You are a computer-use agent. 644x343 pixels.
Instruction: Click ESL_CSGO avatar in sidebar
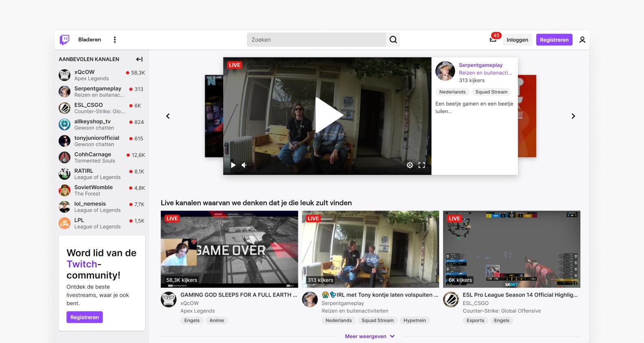[64, 108]
